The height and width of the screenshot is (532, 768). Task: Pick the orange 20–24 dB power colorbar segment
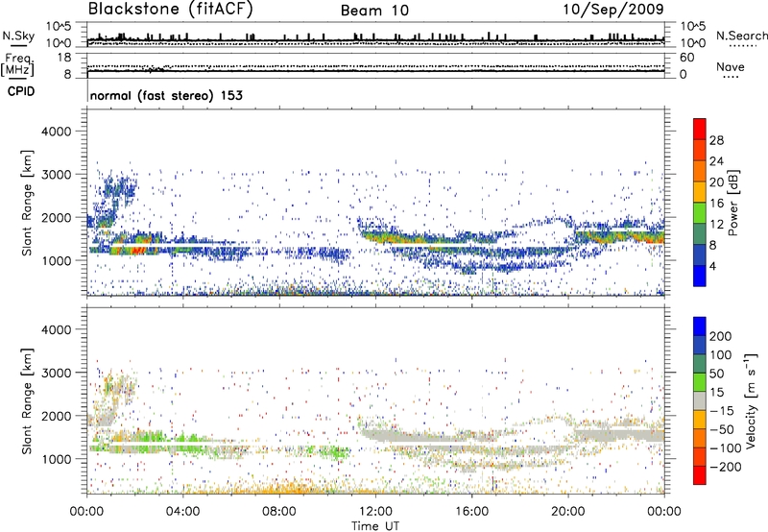[x=700, y=172]
